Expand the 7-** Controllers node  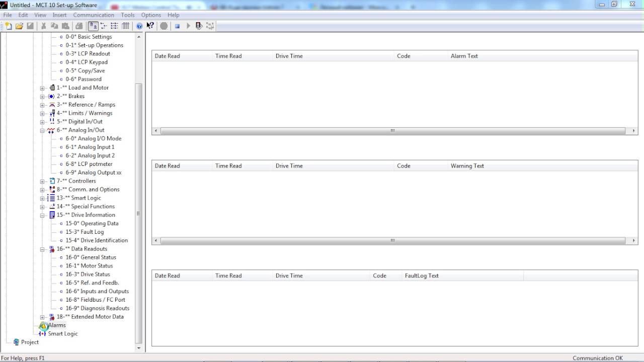[x=43, y=182]
